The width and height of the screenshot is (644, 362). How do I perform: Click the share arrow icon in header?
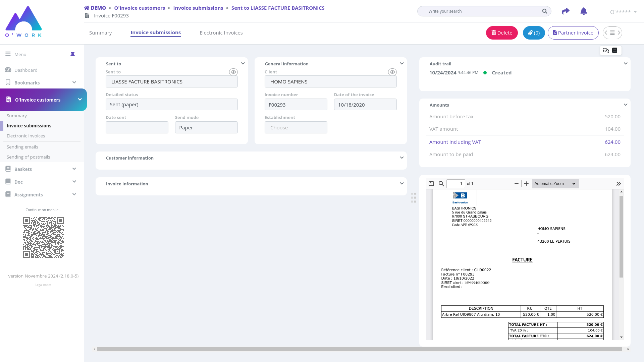566,11
